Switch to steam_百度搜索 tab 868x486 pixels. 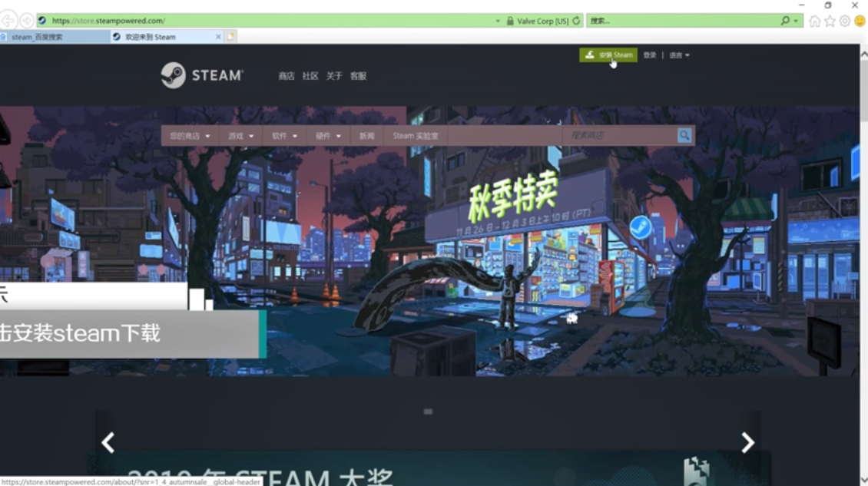tap(55, 37)
